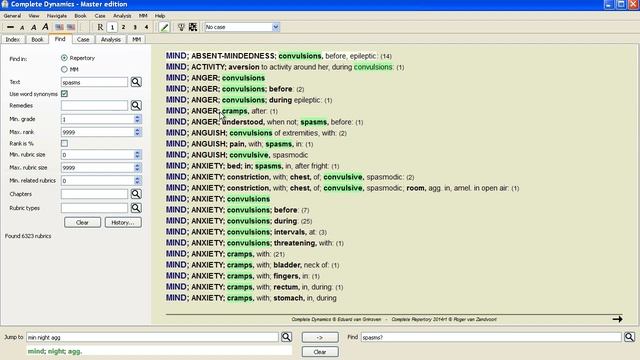Open the Navigate menu
Image resolution: width=640 pixels, height=360 pixels.
point(57,16)
